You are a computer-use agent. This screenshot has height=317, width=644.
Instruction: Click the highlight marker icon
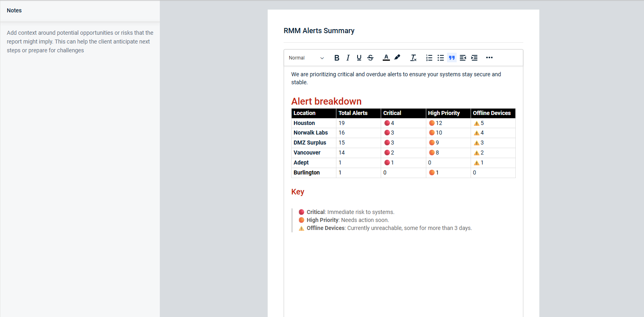click(397, 57)
